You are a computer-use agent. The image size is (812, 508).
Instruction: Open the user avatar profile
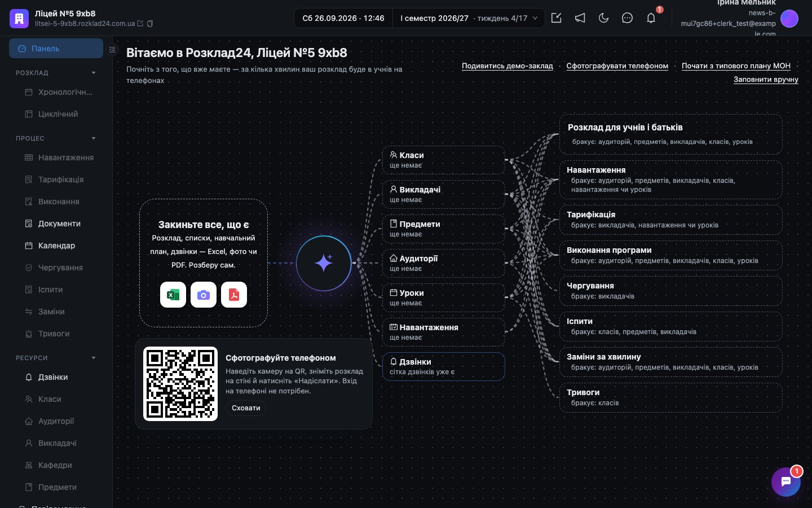pos(789,19)
